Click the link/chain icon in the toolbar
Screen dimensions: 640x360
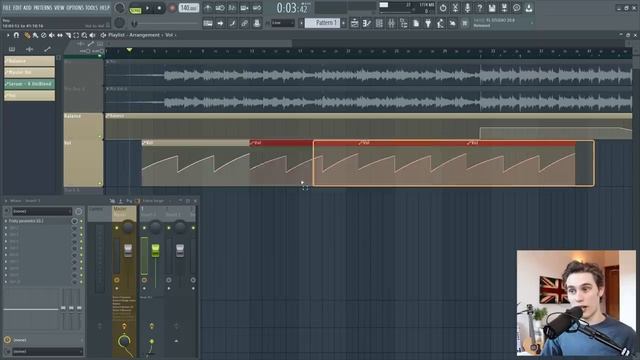(x=244, y=23)
